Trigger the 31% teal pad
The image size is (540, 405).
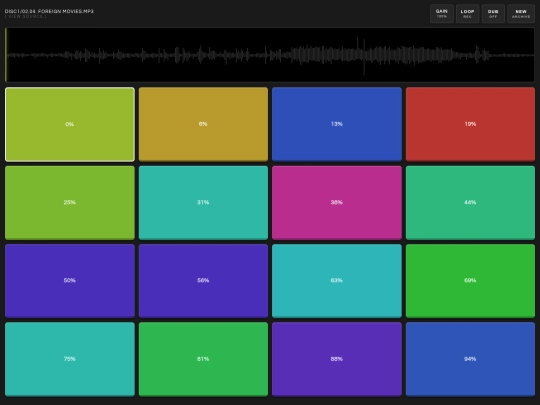point(203,202)
